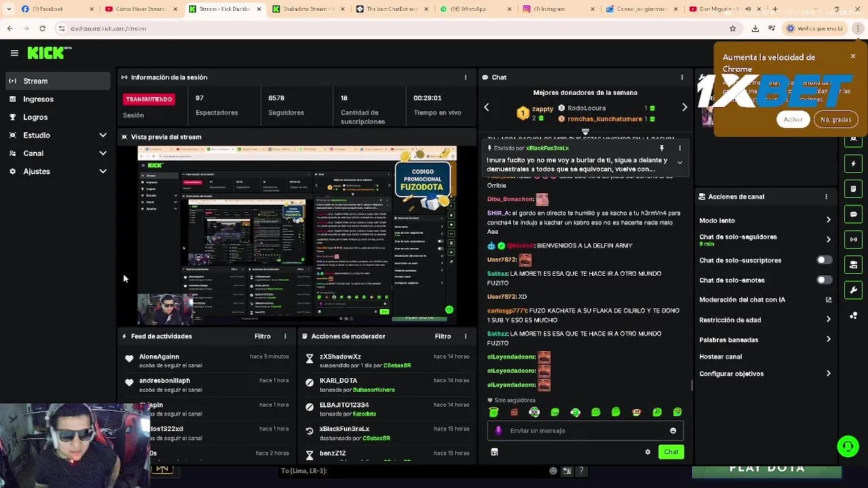Viewport: 868px width, 488px height.
Task: Toggle Chat de solo-emotes switch
Action: 824,280
